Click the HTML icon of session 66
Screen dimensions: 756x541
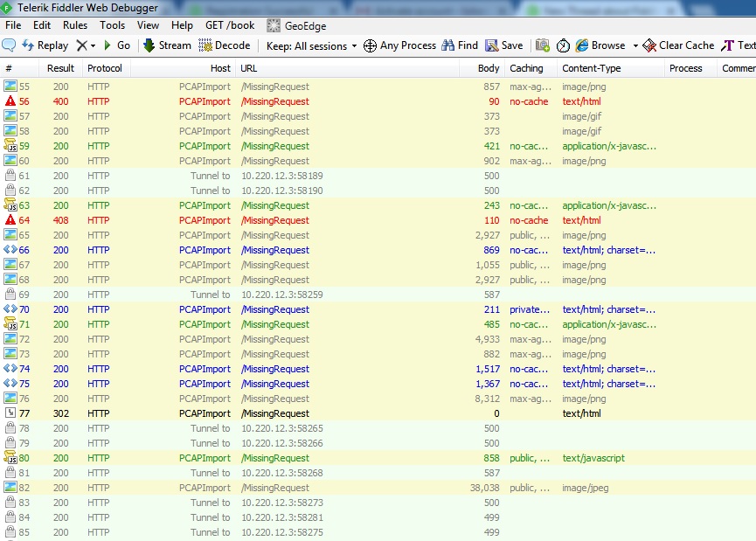[10, 250]
